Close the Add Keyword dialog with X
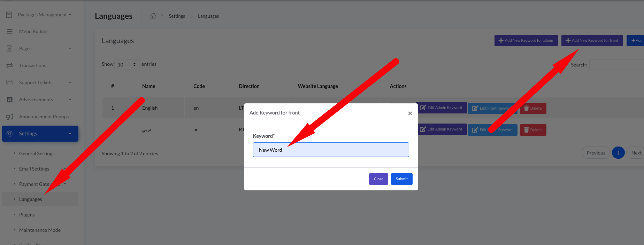The height and width of the screenshot is (245, 644). (x=410, y=113)
